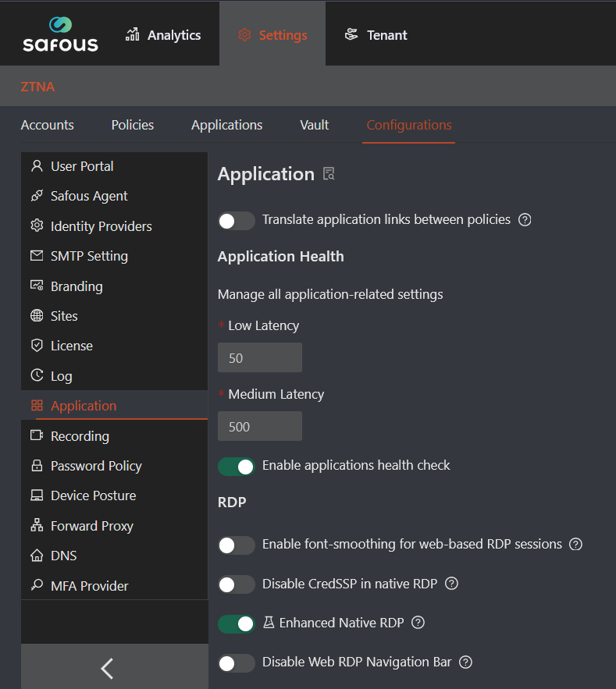The width and height of the screenshot is (616, 689).
Task: Select the Sites globe icon
Action: [37, 315]
